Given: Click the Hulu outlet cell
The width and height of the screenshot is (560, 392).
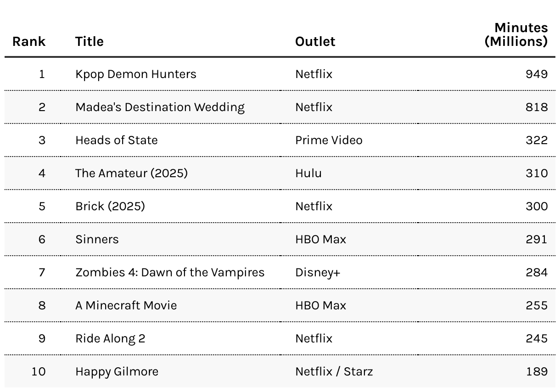Looking at the screenshot, I should click(308, 173).
